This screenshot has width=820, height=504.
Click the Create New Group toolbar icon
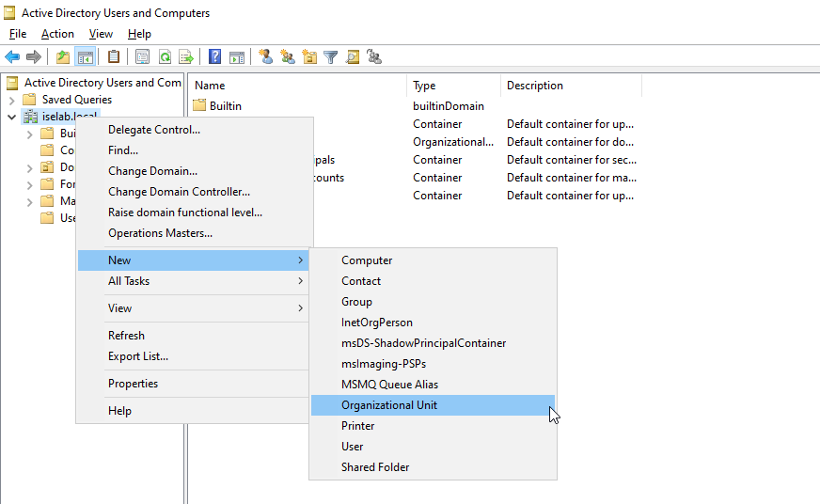288,56
